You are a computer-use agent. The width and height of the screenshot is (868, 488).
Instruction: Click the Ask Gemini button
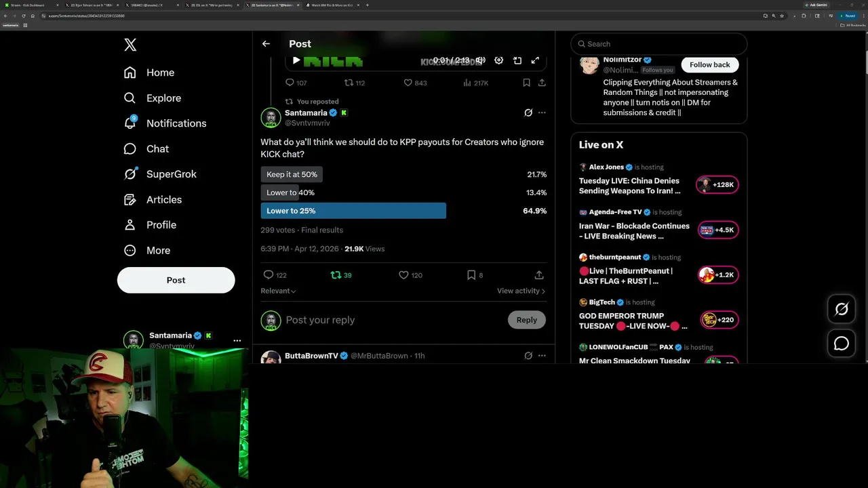click(816, 5)
